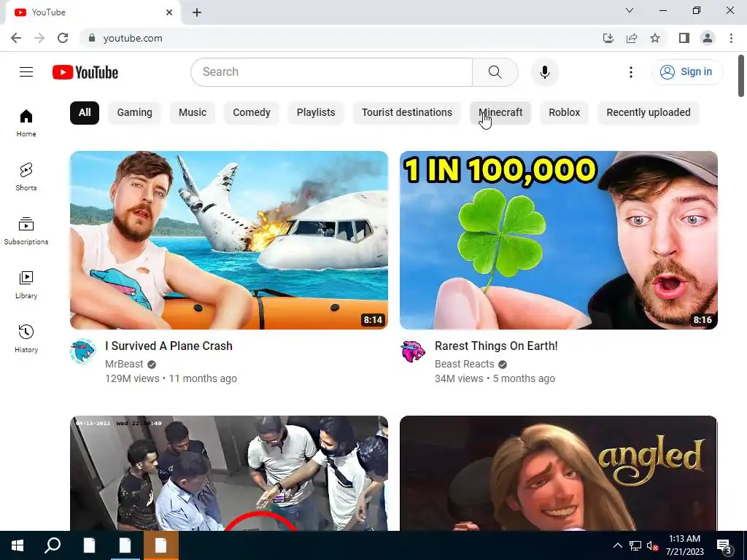Open Library in sidebar
Viewport: 747px width, 560px height.
(x=26, y=285)
